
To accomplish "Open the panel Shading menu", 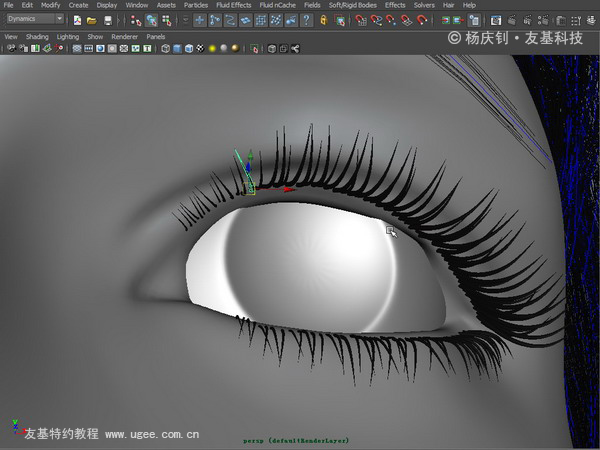I will point(37,37).
